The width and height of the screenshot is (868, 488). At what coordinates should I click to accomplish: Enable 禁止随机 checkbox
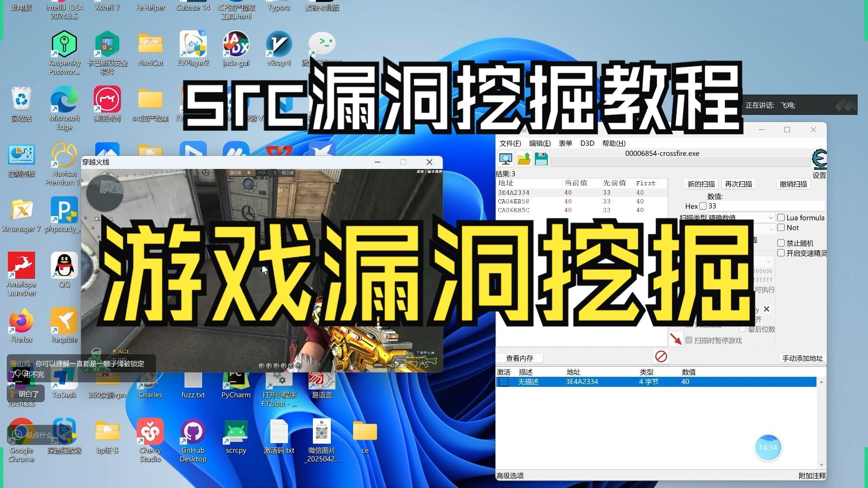pyautogui.click(x=781, y=243)
